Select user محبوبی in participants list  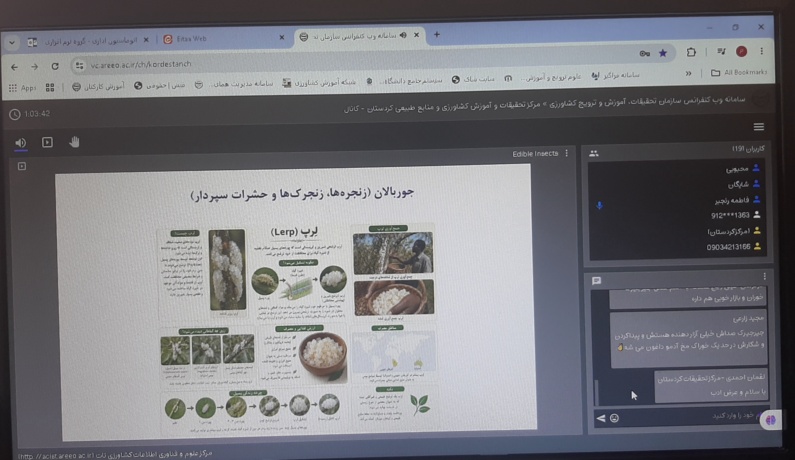pyautogui.click(x=743, y=168)
